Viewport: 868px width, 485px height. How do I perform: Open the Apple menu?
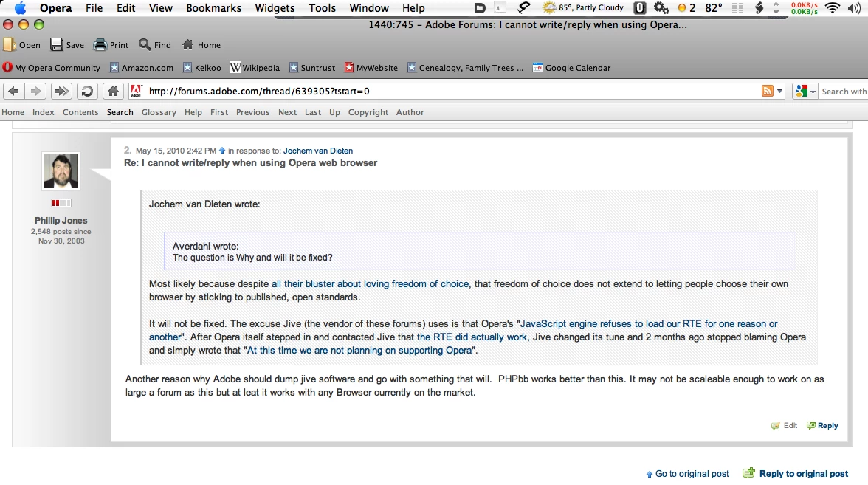[x=20, y=7]
